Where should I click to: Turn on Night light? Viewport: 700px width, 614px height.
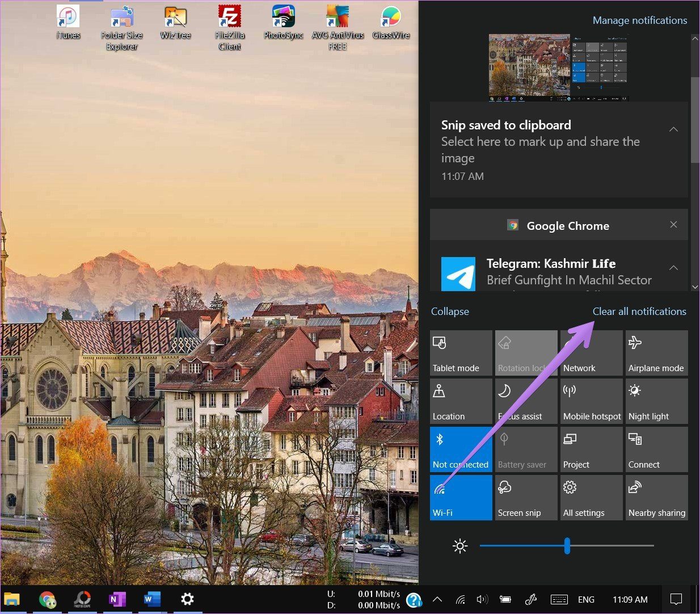[x=656, y=401]
